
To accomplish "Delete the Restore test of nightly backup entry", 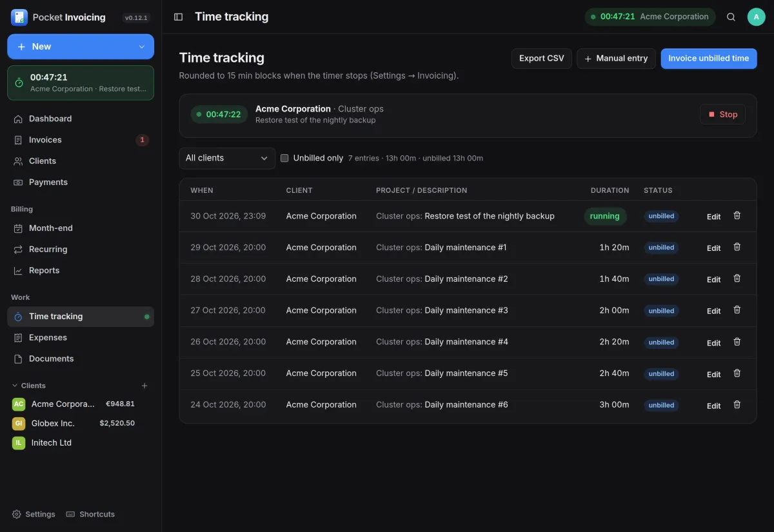I will click(737, 215).
